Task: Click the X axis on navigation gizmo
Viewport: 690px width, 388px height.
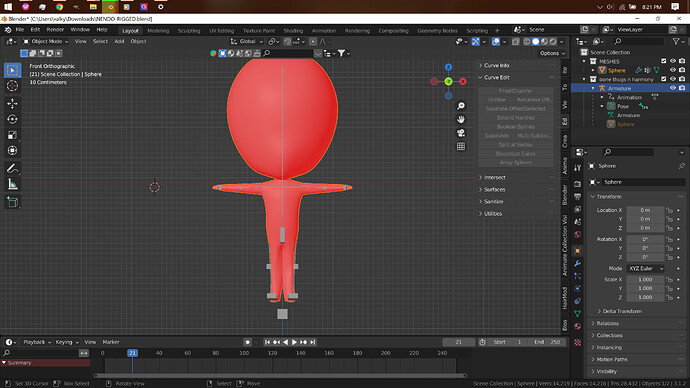Action: [x=463, y=81]
